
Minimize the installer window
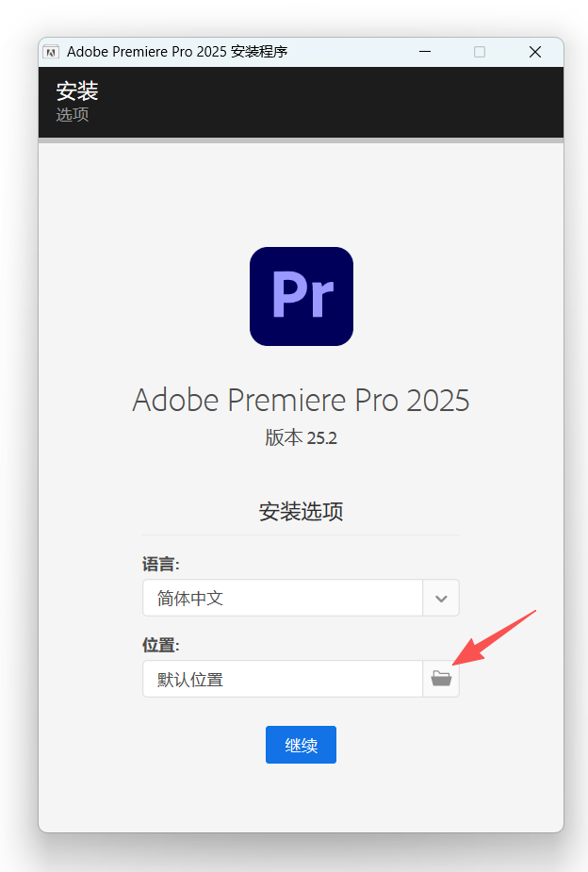[425, 52]
